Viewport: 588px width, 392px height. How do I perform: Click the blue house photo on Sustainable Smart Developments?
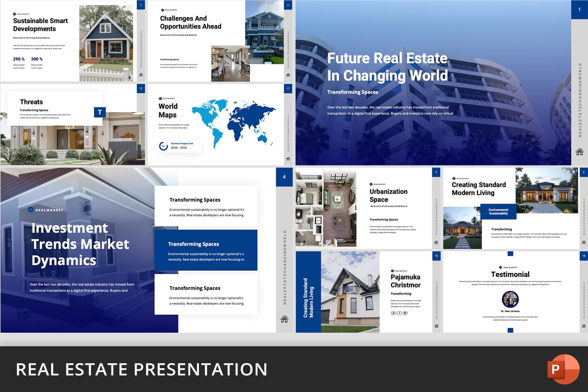[106, 43]
